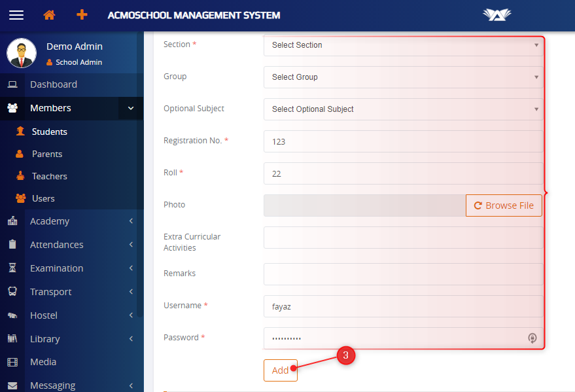Go to Teachers in the sidebar
The image size is (575, 392).
click(50, 176)
